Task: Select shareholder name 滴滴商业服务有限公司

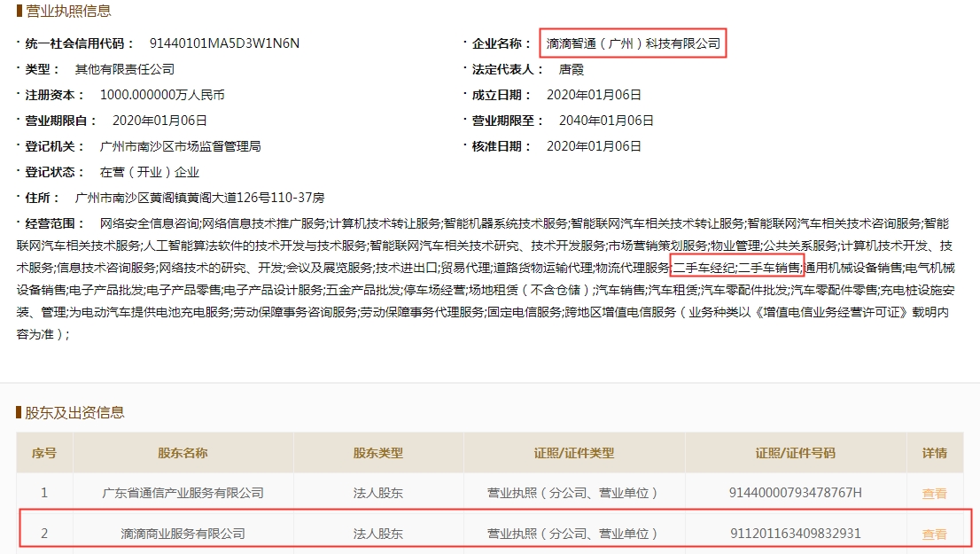Action: 183,534
